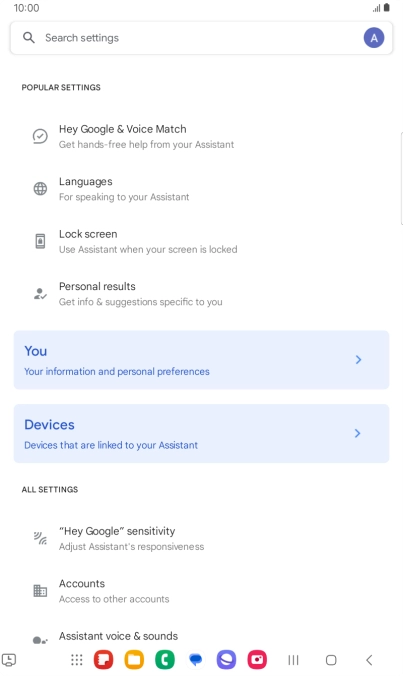Open the blue messages app
This screenshot has height=676, width=403.
[196, 660]
